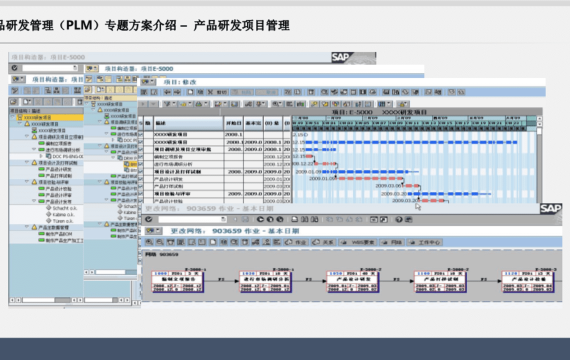Click the cut scissors icon in project toolbar
The width and height of the screenshot is (570, 360).
point(210,92)
